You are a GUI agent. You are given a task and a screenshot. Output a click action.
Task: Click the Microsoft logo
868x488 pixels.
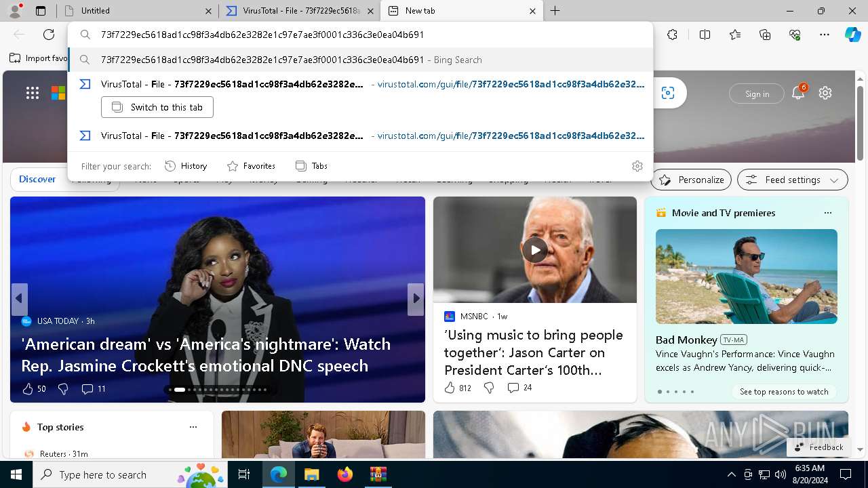click(58, 93)
